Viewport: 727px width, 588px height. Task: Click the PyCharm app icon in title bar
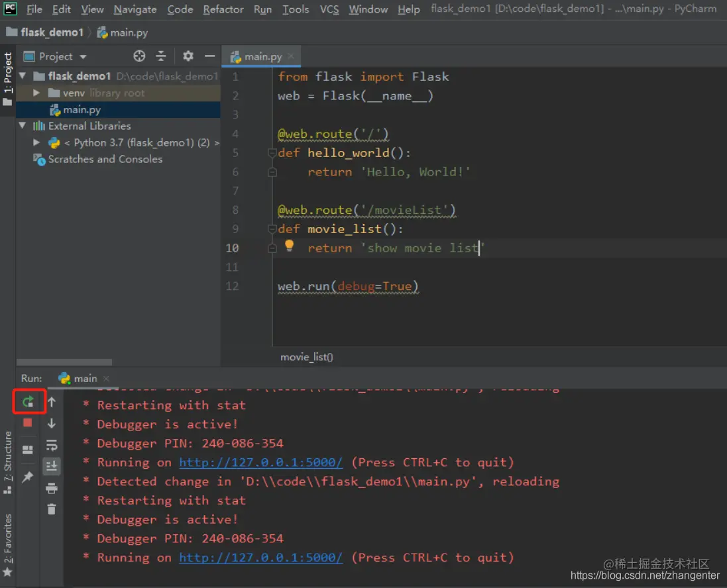coord(10,9)
